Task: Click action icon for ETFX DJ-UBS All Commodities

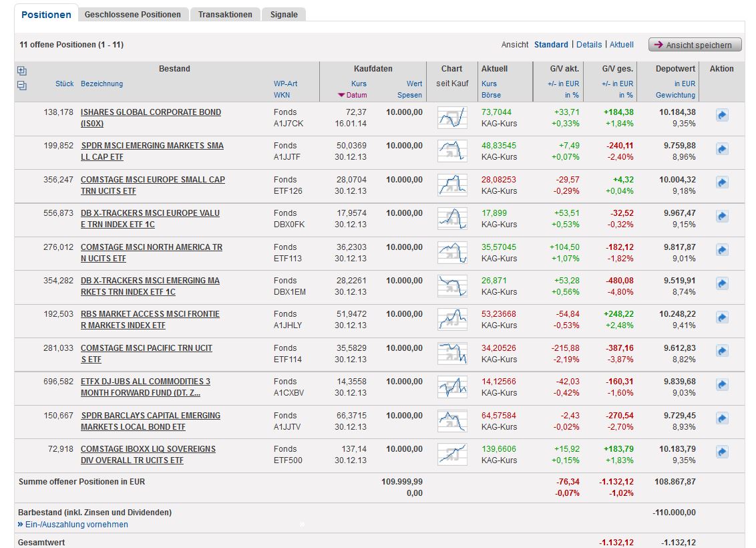Action: [722, 385]
